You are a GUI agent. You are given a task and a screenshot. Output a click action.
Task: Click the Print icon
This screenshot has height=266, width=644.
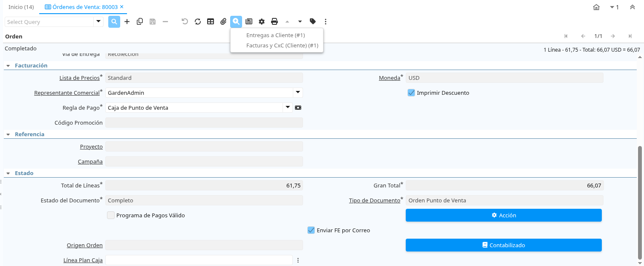[x=274, y=22]
